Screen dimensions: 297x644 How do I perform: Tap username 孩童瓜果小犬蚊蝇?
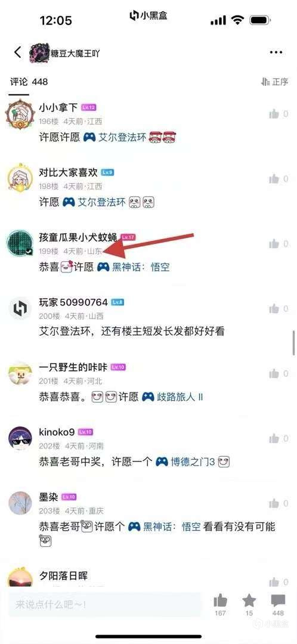point(78,237)
